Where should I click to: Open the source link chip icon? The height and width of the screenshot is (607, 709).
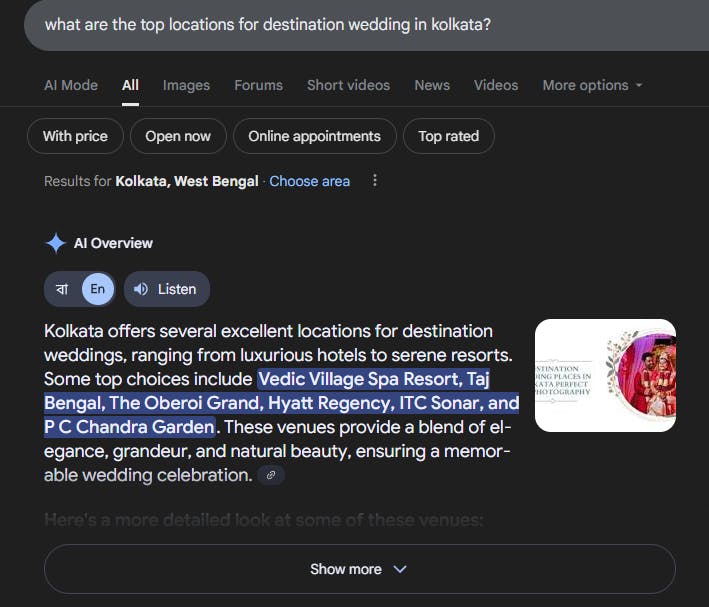tap(270, 476)
